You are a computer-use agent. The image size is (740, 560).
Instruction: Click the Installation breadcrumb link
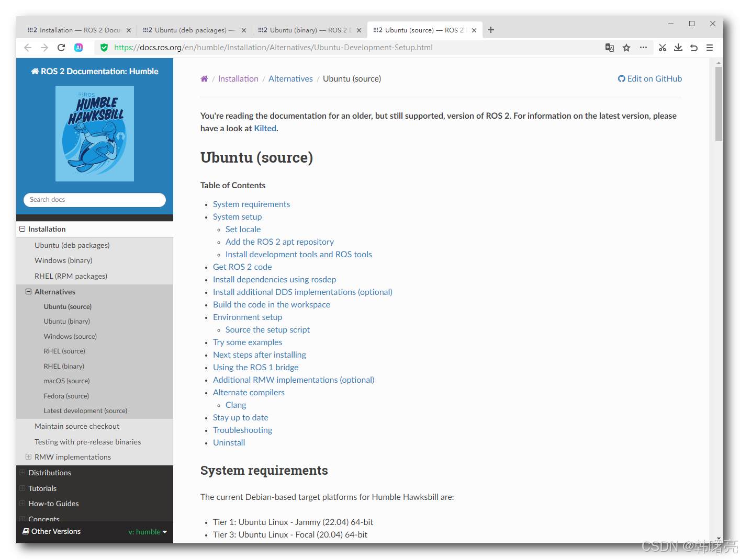tap(238, 78)
